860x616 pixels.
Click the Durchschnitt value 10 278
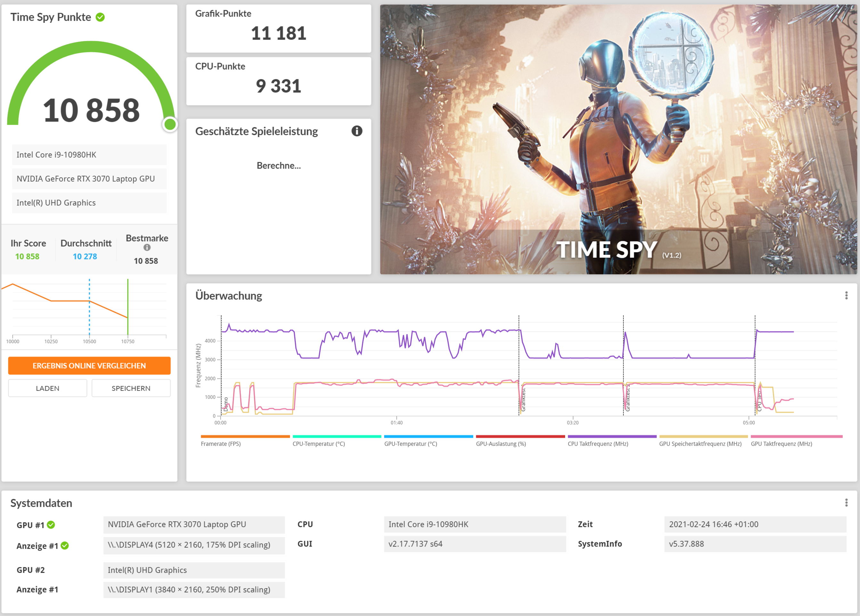pos(85,257)
